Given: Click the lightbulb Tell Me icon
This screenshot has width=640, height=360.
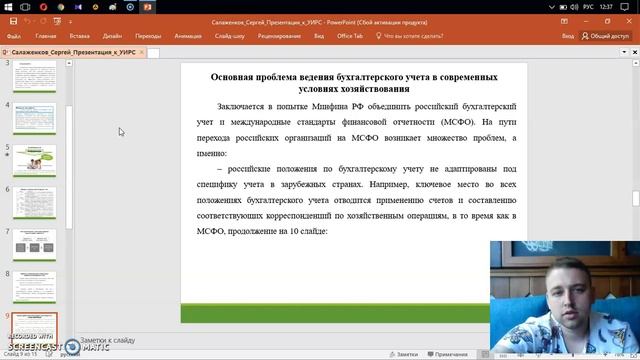Looking at the screenshot, I should (x=378, y=36).
